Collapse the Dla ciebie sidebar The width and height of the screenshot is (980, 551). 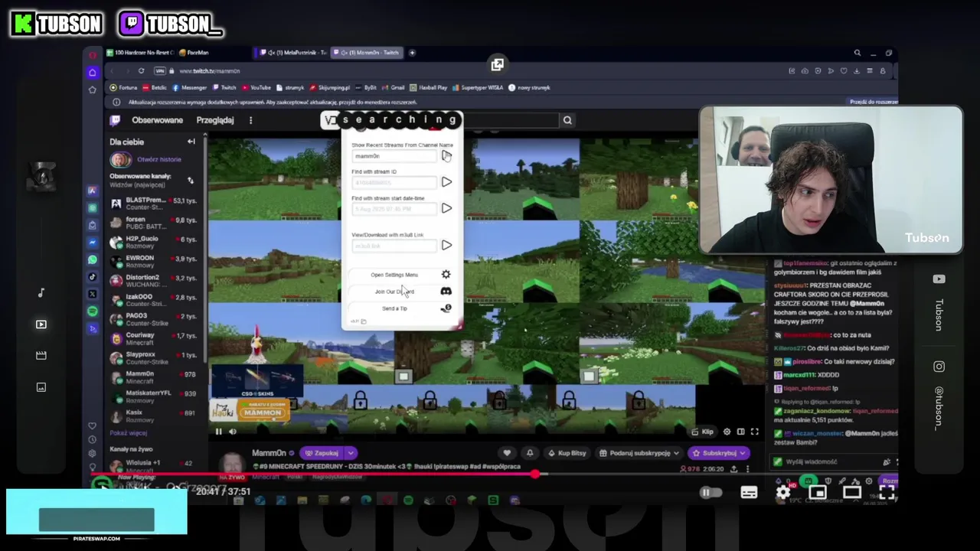[x=191, y=142]
